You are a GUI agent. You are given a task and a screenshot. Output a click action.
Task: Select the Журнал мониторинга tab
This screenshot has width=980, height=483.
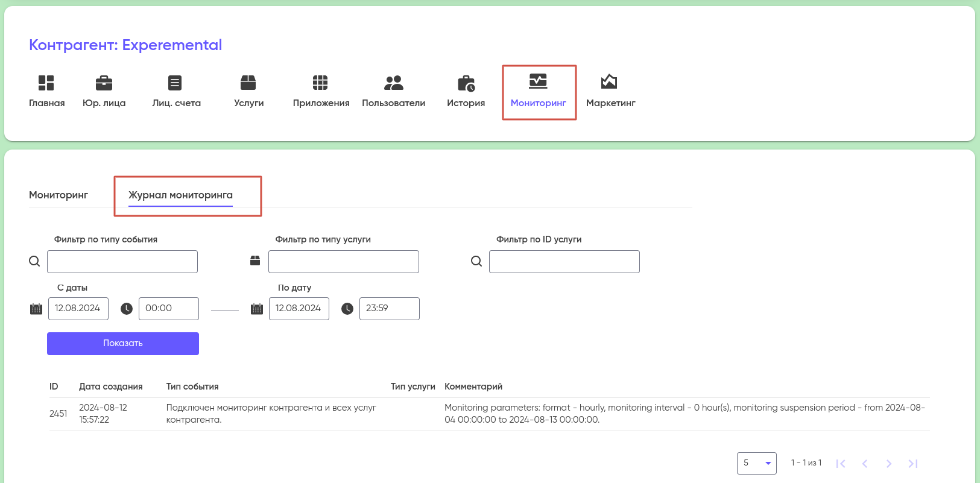[x=180, y=195]
